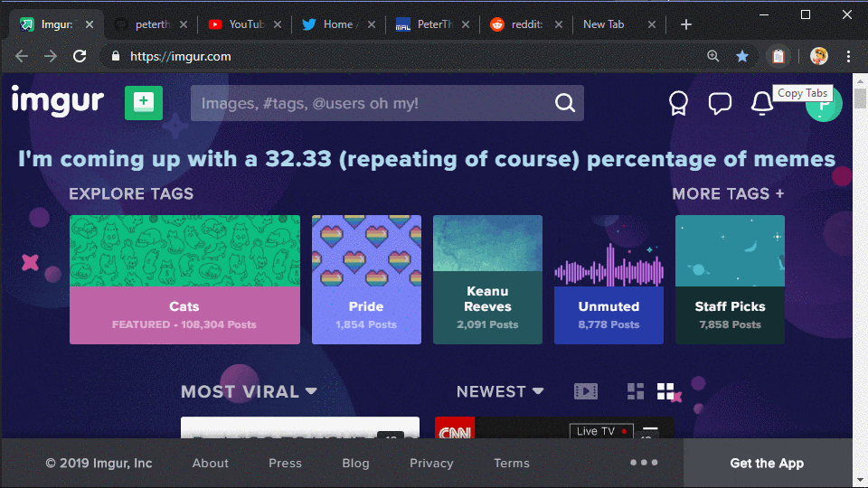View site security lock info
The image size is (868, 488).
coord(115,56)
